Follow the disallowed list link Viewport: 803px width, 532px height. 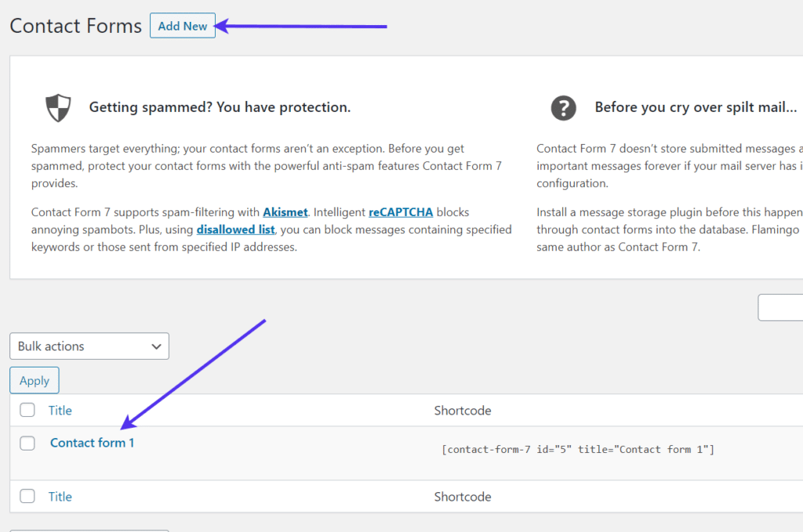coord(235,229)
